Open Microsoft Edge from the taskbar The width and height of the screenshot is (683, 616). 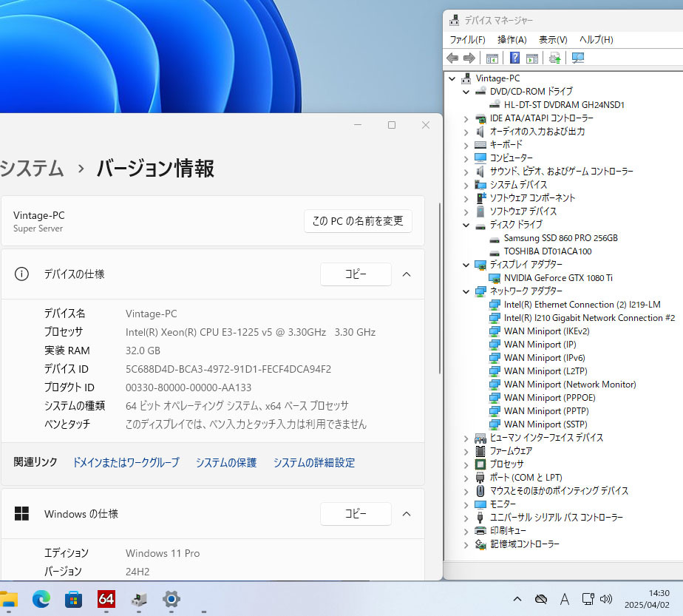coord(41,599)
